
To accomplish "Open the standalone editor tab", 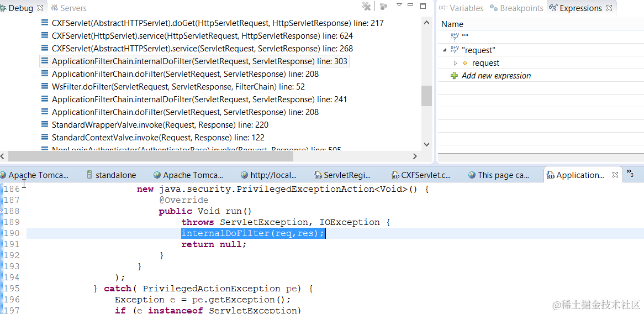I will [x=111, y=175].
